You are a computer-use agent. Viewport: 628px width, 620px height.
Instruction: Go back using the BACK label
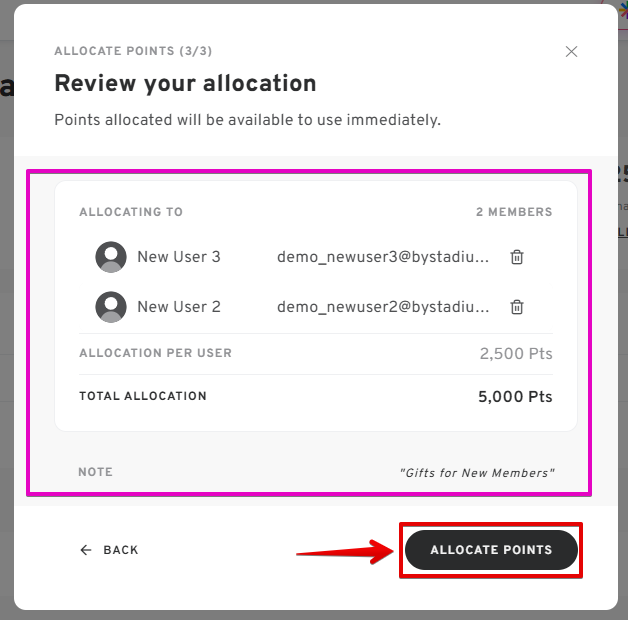coord(121,550)
